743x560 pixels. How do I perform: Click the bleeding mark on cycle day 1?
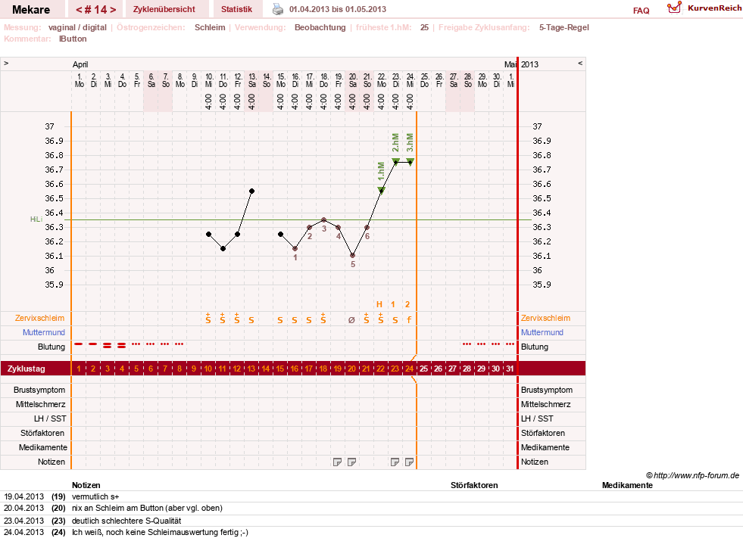click(79, 344)
